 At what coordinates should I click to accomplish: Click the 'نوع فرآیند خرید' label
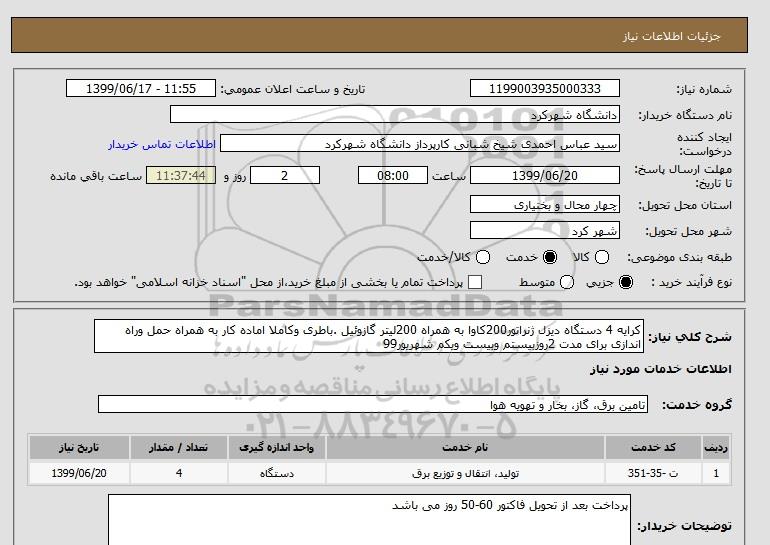pyautogui.click(x=691, y=282)
